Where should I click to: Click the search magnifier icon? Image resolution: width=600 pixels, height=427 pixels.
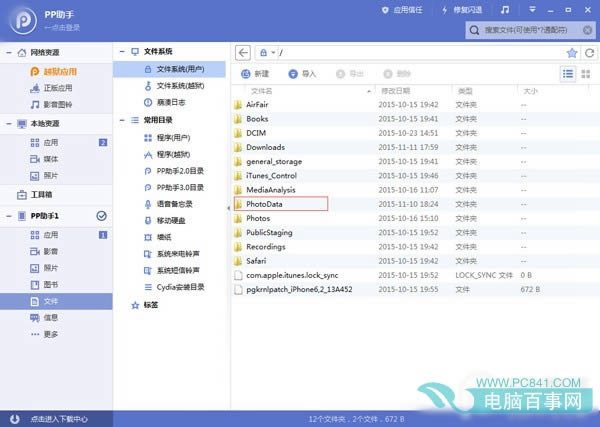[474, 30]
